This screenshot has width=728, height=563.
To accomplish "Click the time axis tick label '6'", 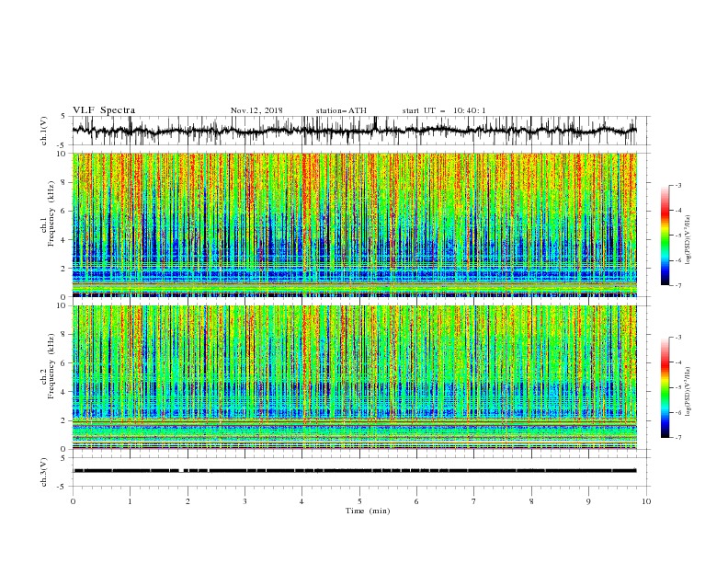I will (x=416, y=501).
